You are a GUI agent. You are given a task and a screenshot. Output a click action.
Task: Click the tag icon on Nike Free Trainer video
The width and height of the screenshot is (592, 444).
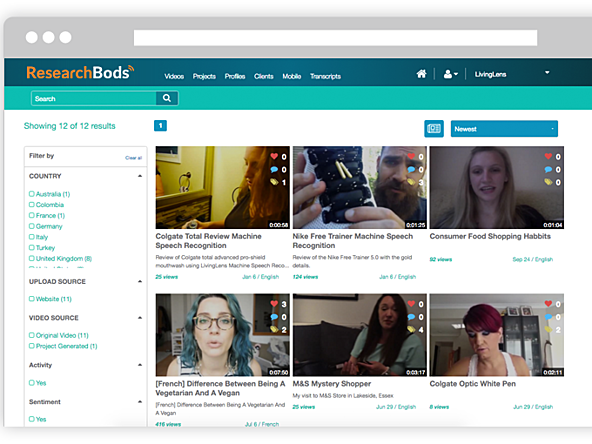(411, 182)
